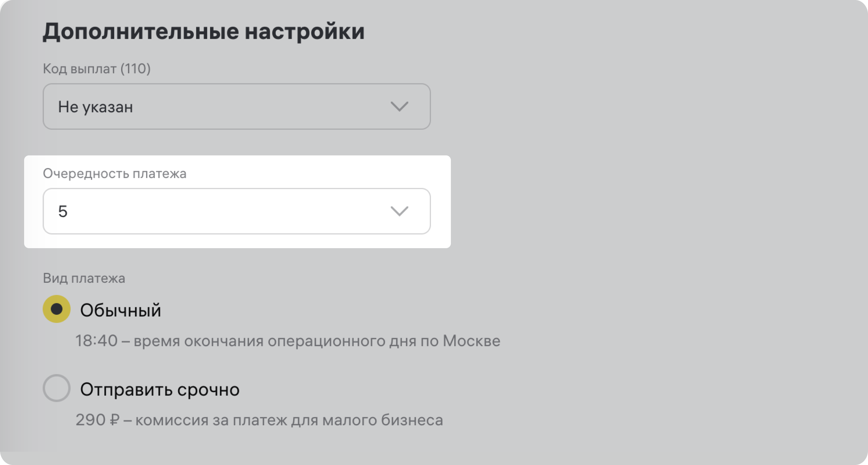This screenshot has width=868, height=465.
Task: Click the Очередность платежа field label
Action: point(115,173)
